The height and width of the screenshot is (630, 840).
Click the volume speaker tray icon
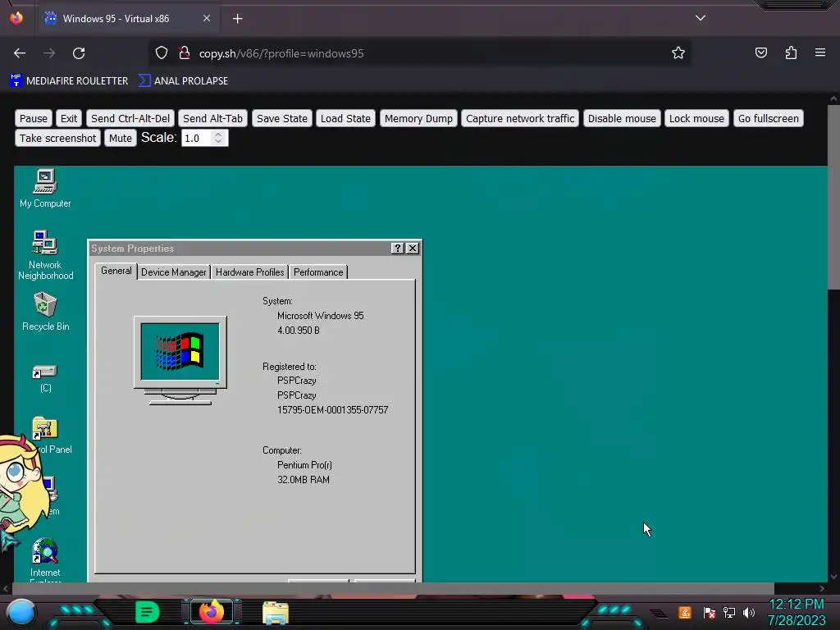748,613
